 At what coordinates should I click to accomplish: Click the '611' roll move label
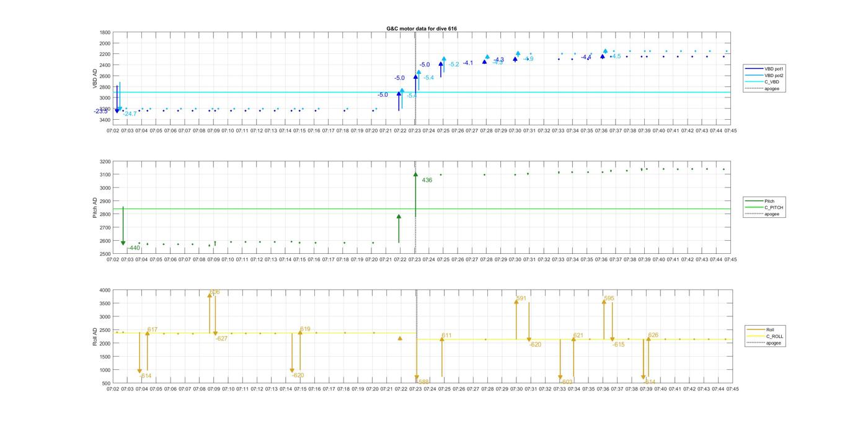point(446,336)
